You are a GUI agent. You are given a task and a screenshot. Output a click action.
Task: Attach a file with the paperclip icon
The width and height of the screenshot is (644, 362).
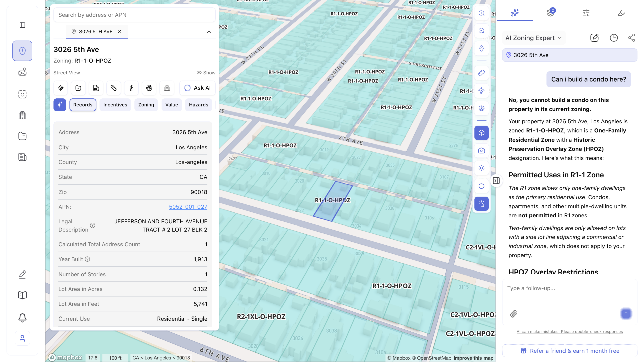click(513, 313)
